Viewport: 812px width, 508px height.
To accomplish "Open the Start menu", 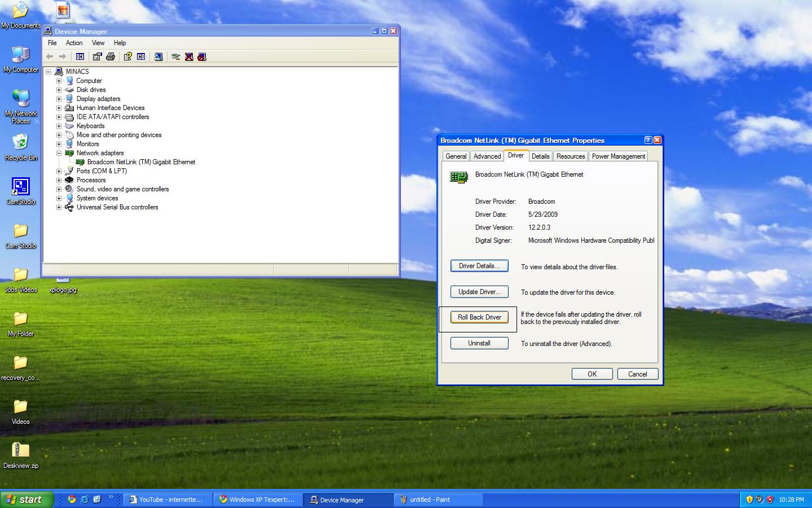I will pyautogui.click(x=27, y=500).
